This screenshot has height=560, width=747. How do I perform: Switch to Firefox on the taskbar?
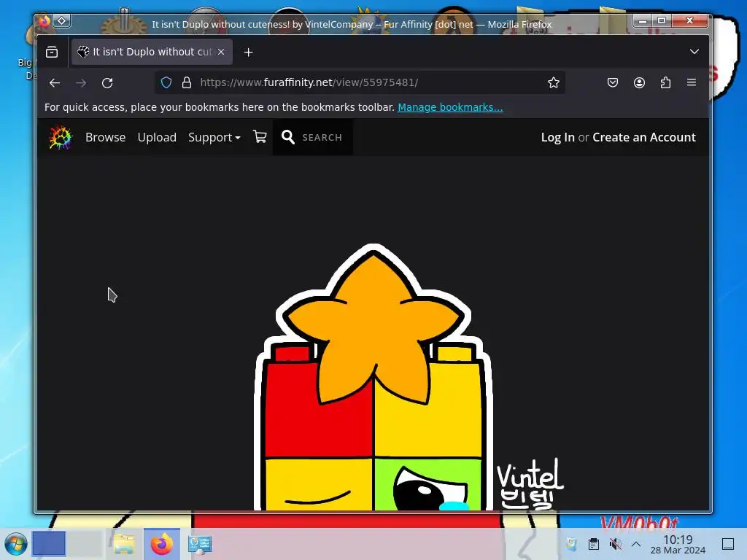[x=161, y=544]
